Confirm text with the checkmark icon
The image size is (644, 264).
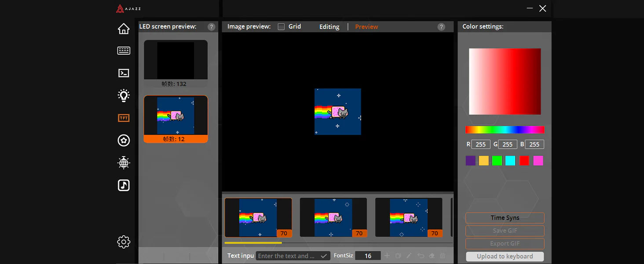324,256
